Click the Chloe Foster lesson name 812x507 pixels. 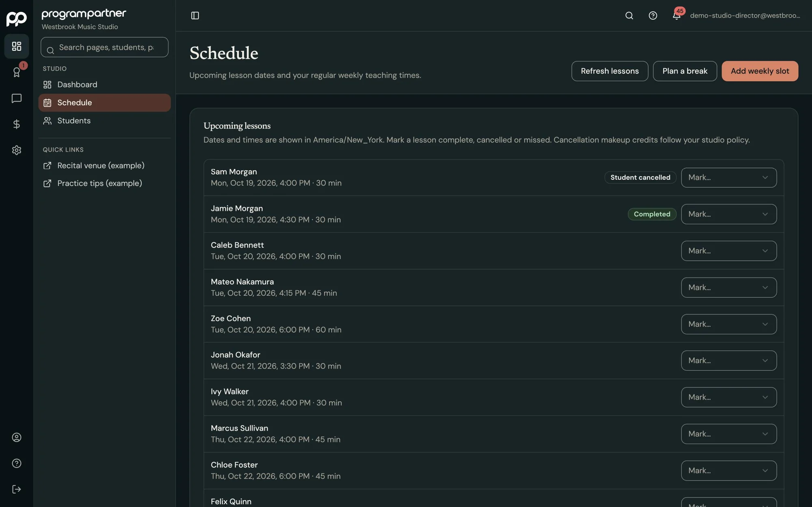234,465
